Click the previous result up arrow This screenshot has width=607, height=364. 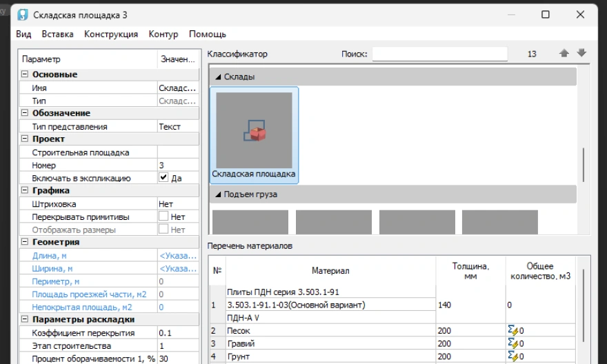[564, 54]
